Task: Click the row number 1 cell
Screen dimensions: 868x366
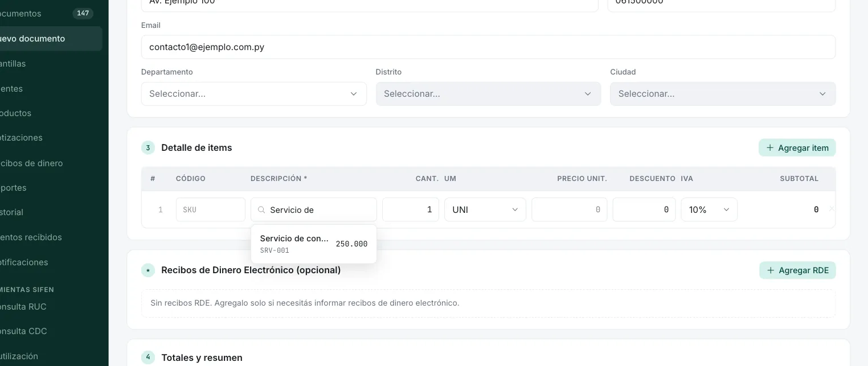Action: coord(161,209)
